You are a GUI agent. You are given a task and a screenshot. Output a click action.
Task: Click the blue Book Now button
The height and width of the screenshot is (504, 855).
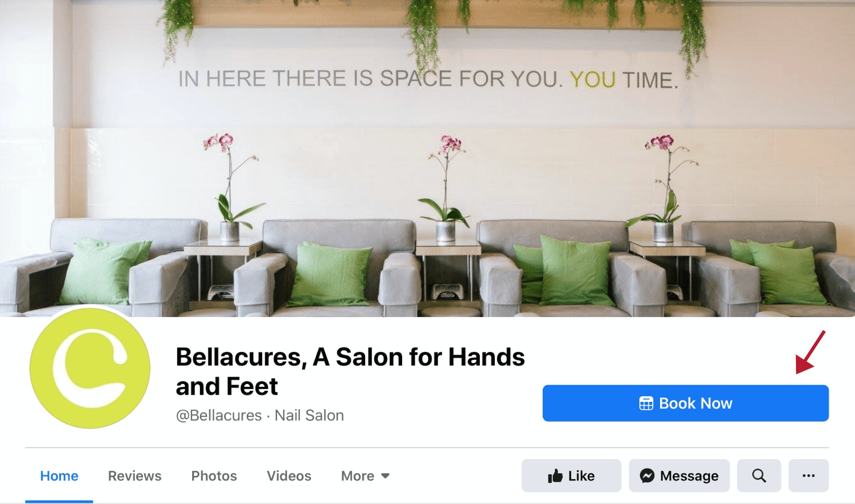pyautogui.click(x=685, y=403)
